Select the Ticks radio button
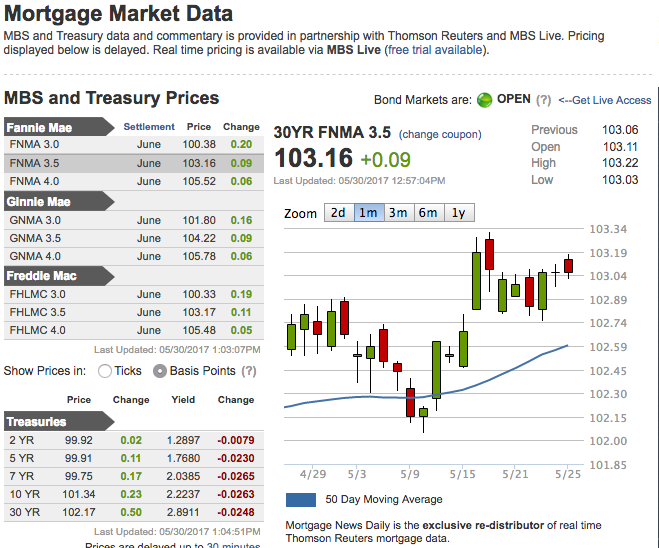 (105, 371)
